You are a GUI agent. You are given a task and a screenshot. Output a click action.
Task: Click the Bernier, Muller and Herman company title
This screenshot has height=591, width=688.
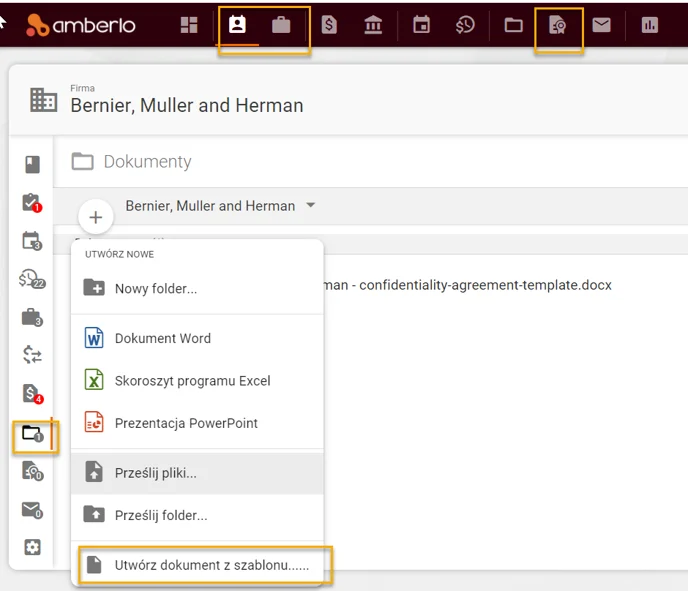point(187,105)
